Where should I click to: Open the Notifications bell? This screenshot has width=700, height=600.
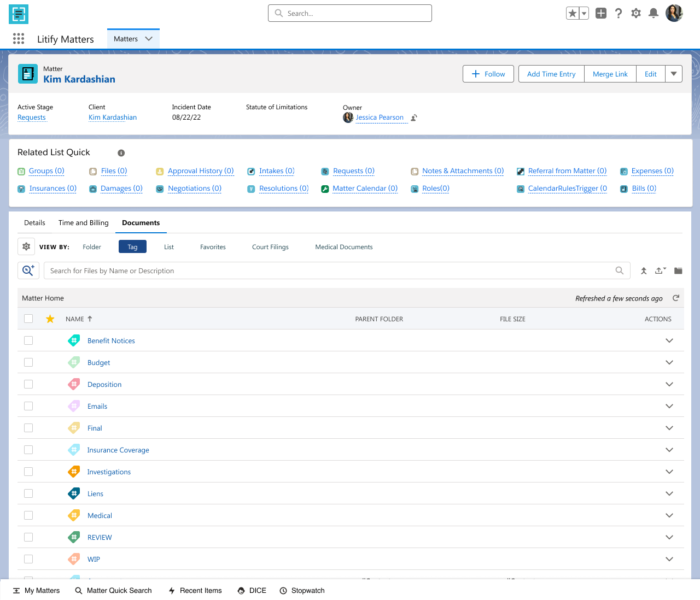tap(654, 13)
